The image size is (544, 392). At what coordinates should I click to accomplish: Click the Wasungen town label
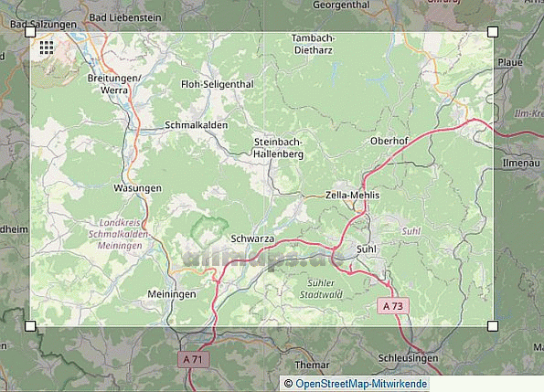(138, 188)
